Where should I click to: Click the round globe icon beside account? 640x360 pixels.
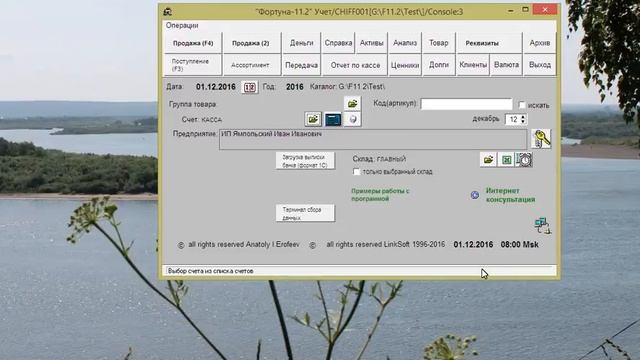[353, 119]
